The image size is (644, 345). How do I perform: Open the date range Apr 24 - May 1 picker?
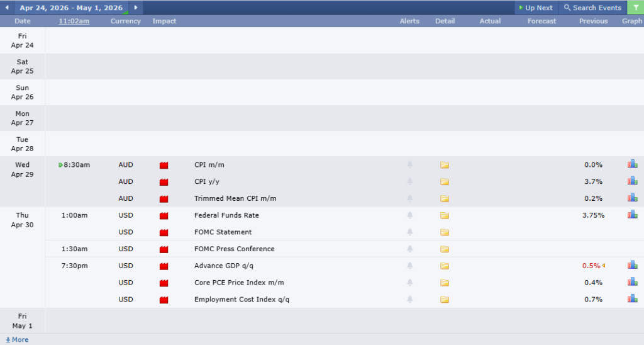(70, 8)
